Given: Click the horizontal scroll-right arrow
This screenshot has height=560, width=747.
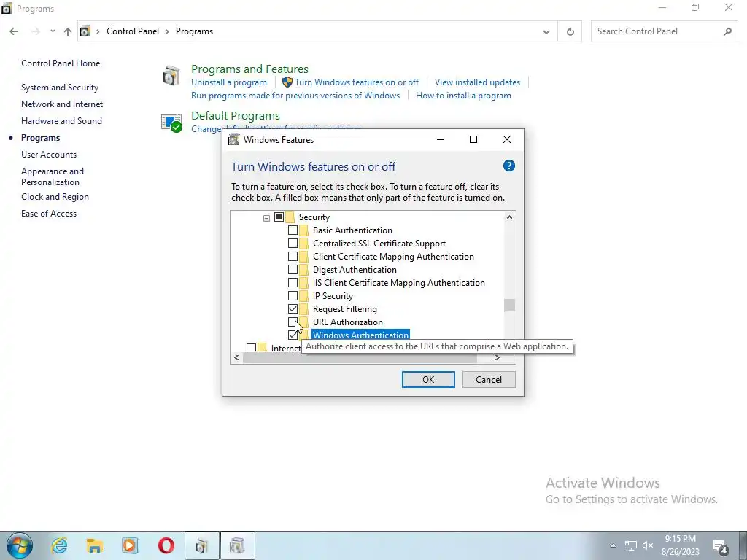Looking at the screenshot, I should tap(497, 357).
